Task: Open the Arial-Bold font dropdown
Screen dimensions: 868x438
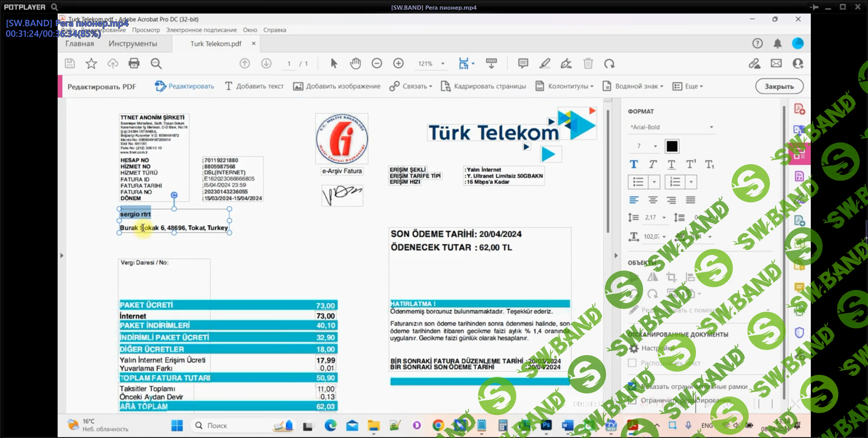Action: click(711, 127)
